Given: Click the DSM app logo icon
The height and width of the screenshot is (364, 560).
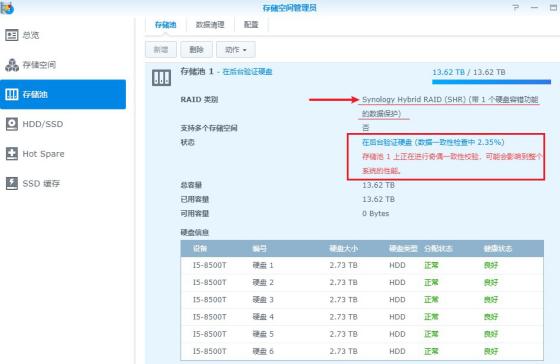Looking at the screenshot, I should point(7,8).
